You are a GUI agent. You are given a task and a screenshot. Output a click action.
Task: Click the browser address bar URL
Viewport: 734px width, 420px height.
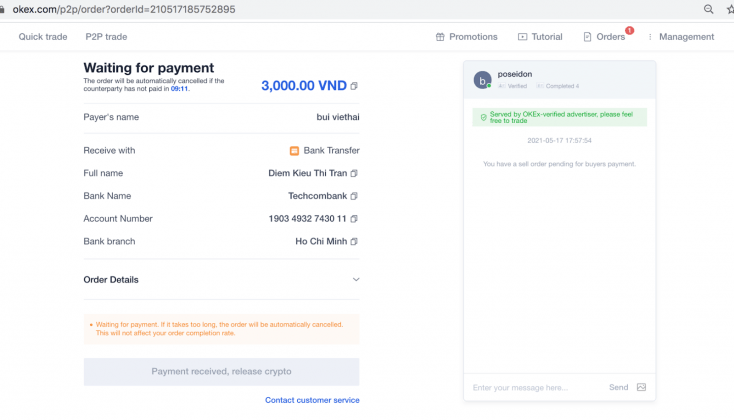pos(124,9)
